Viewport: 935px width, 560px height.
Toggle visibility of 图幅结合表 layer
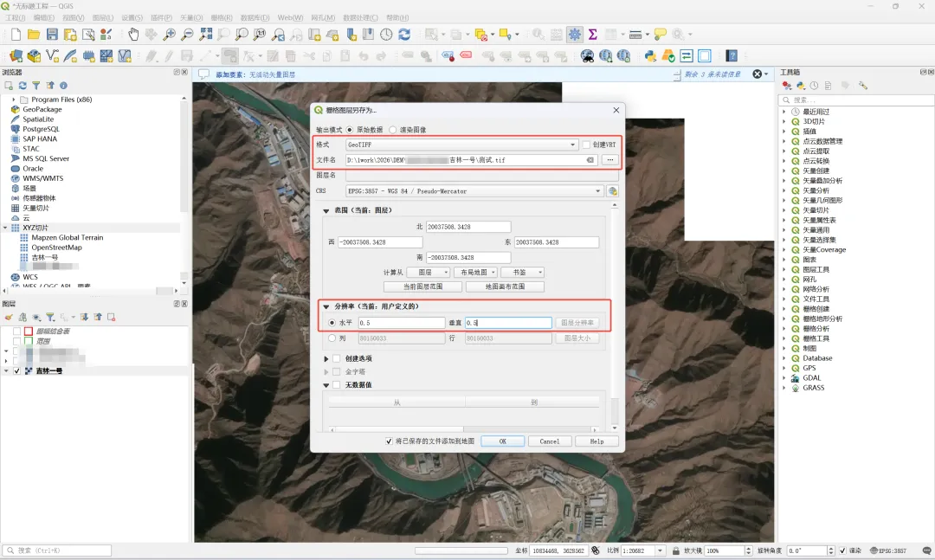point(16,331)
